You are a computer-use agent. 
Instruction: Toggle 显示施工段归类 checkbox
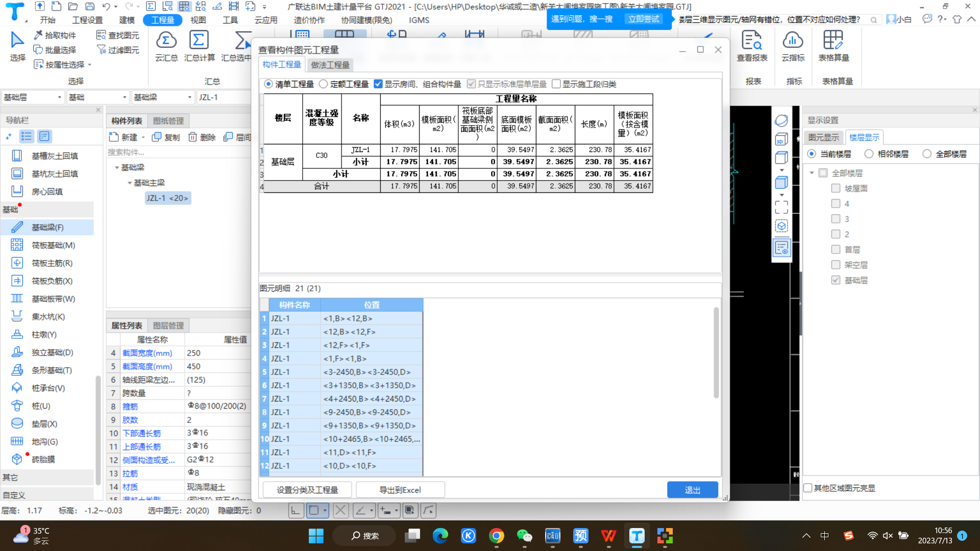(x=556, y=84)
